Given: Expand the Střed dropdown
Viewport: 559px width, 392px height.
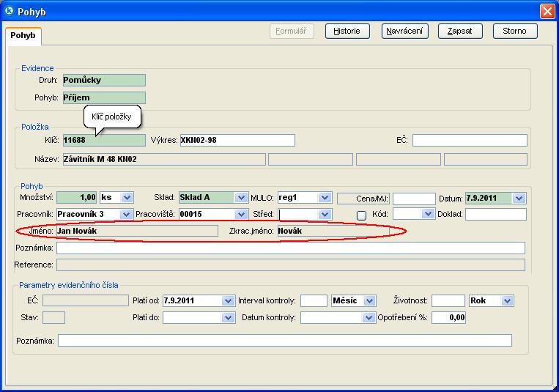Looking at the screenshot, I should pyautogui.click(x=325, y=214).
